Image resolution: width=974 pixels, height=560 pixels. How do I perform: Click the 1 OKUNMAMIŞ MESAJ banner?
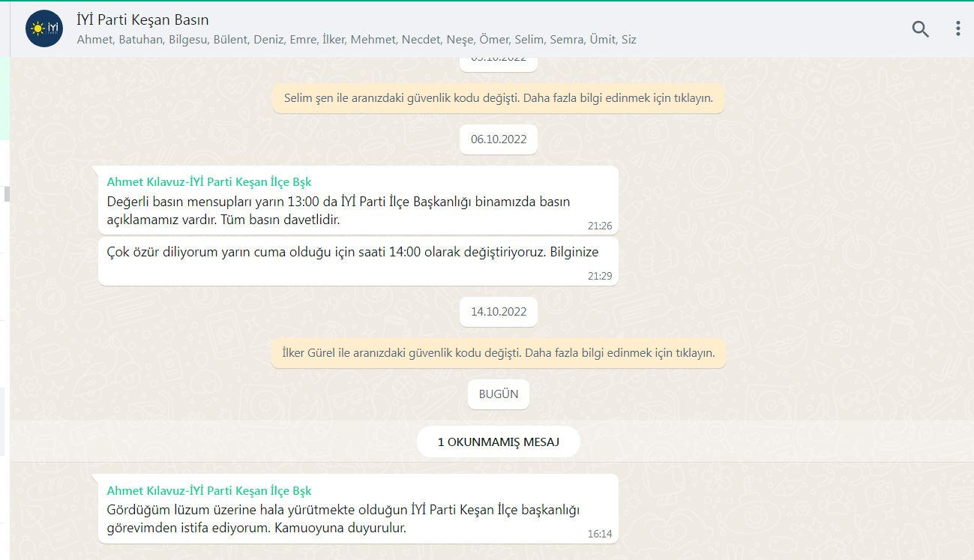click(x=498, y=442)
